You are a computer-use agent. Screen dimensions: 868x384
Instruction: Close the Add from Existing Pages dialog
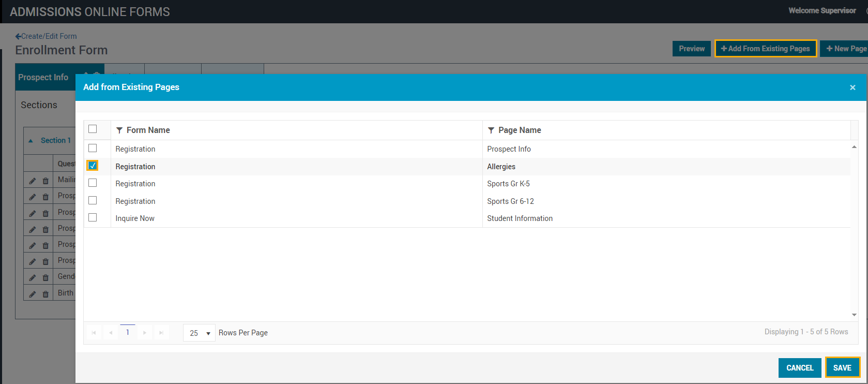(x=852, y=87)
